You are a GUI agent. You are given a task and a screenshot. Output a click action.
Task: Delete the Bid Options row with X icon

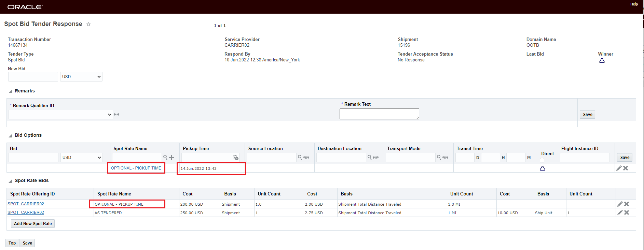tap(626, 168)
